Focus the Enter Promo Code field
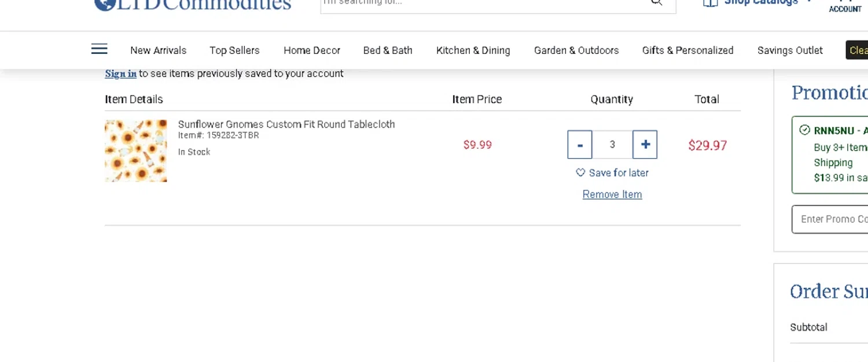The height and width of the screenshot is (362, 868). (x=831, y=219)
